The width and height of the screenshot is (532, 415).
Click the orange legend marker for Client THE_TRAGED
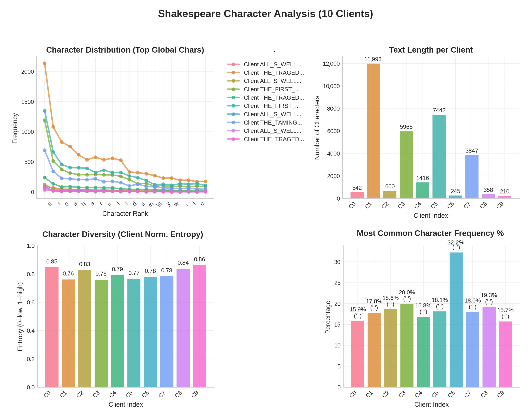(x=233, y=73)
